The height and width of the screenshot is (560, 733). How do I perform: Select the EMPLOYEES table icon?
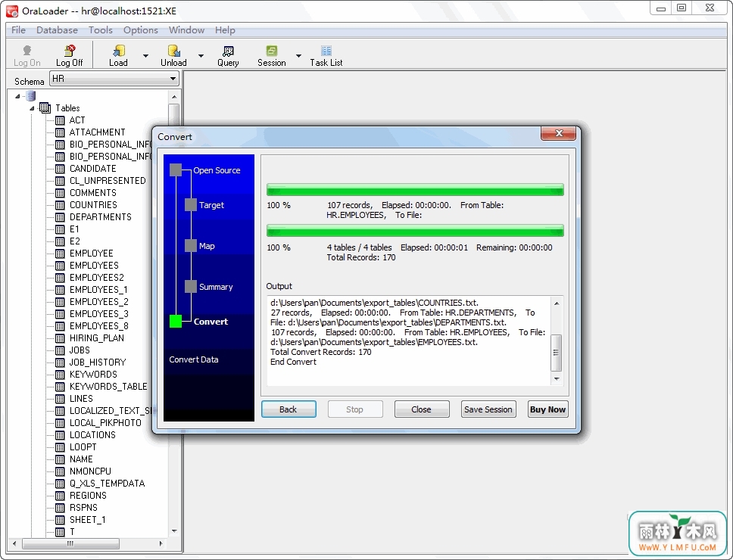[60, 266]
